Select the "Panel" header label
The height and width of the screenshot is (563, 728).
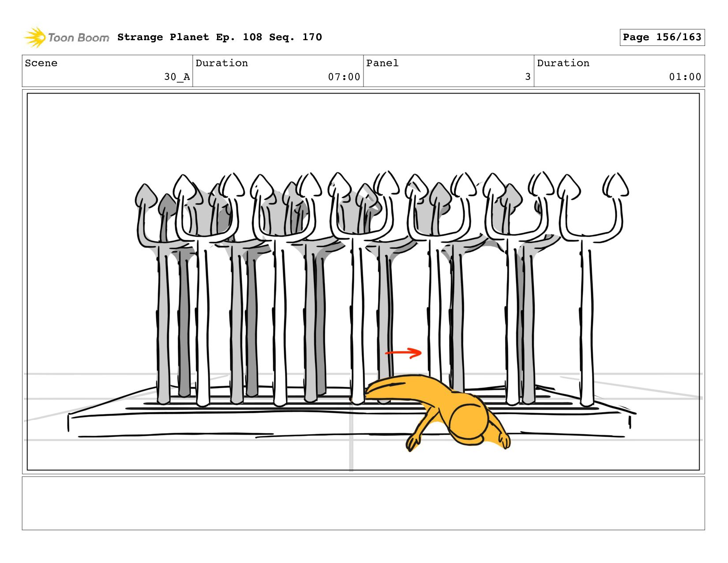tap(383, 63)
